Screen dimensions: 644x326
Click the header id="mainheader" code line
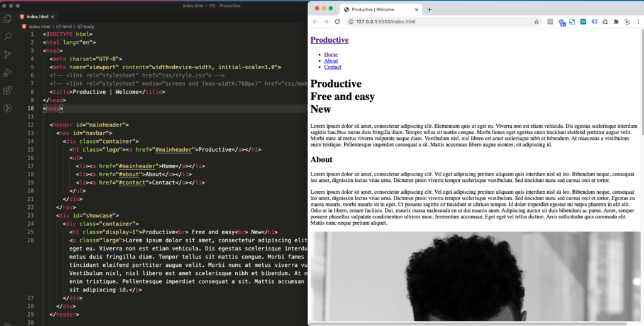89,125
